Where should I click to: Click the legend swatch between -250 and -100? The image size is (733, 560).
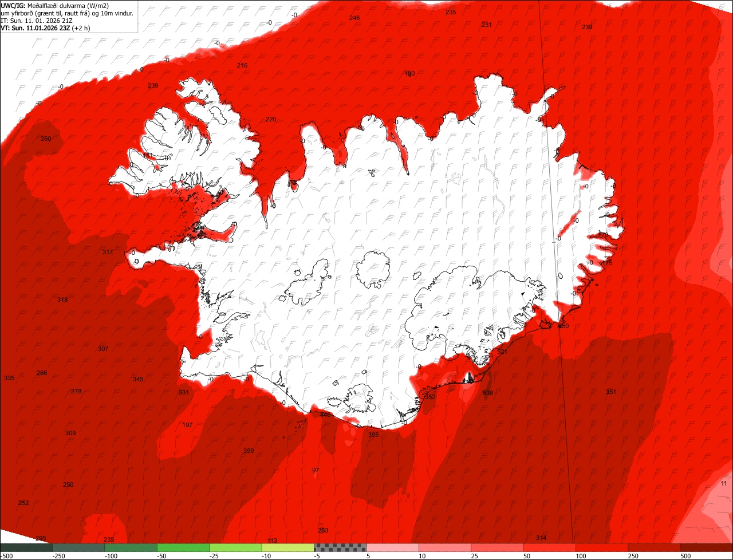coord(78,547)
